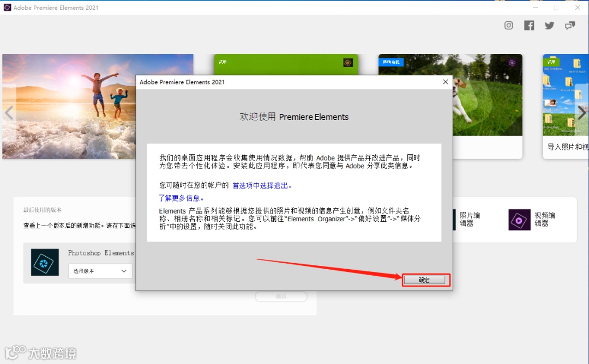Open the Twitter icon link
Image resolution: width=589 pixels, height=364 pixels.
click(x=549, y=26)
